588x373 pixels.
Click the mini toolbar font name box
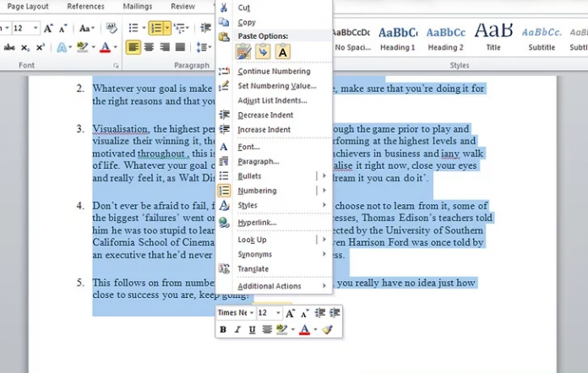pyautogui.click(x=234, y=312)
